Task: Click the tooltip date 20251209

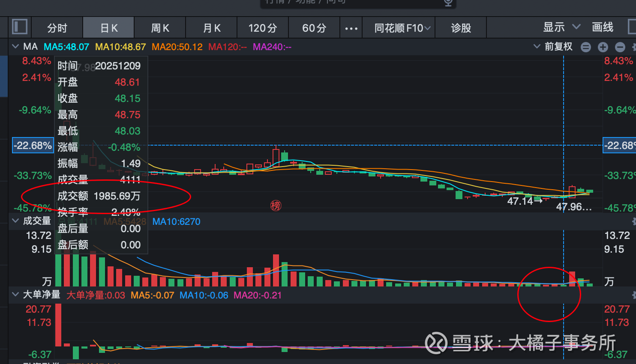Action: [x=118, y=66]
